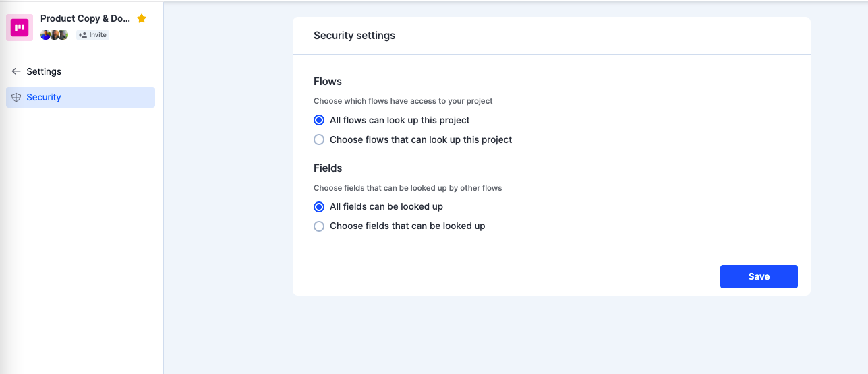
Task: Open the Security sidebar item
Action: tap(81, 97)
